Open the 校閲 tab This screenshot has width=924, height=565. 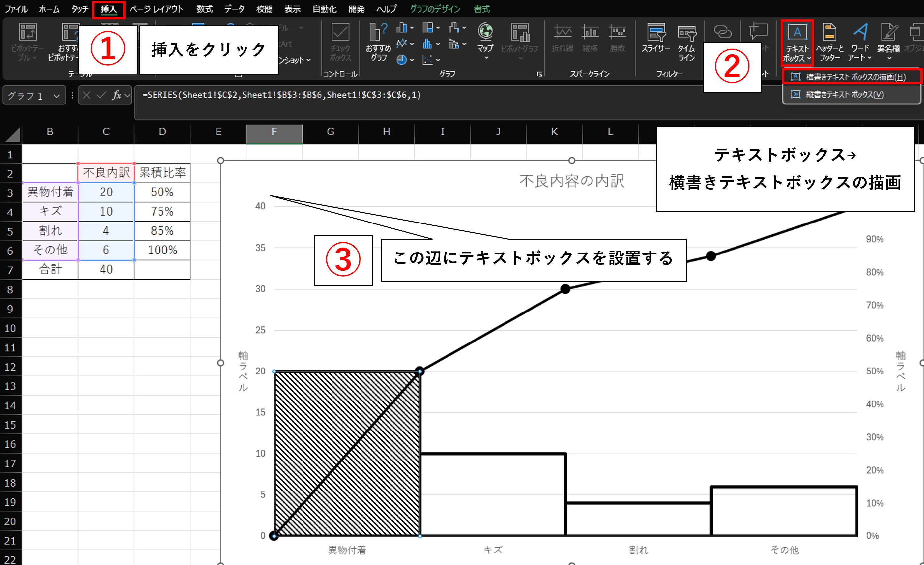point(264,9)
